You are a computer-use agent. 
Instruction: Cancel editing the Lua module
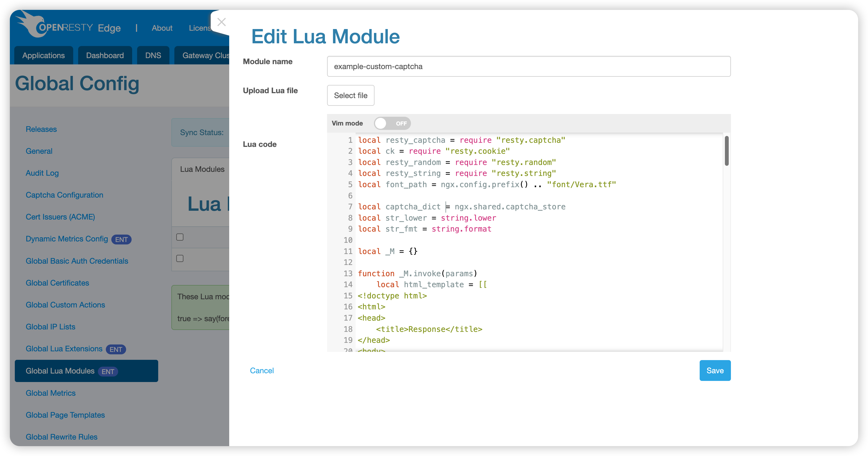262,371
